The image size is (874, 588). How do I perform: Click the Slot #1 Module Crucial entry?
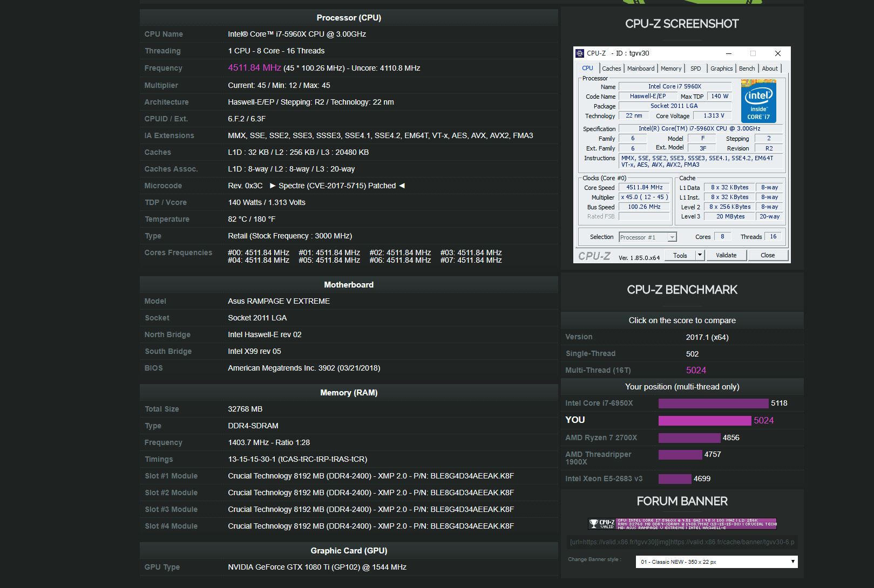tap(371, 476)
